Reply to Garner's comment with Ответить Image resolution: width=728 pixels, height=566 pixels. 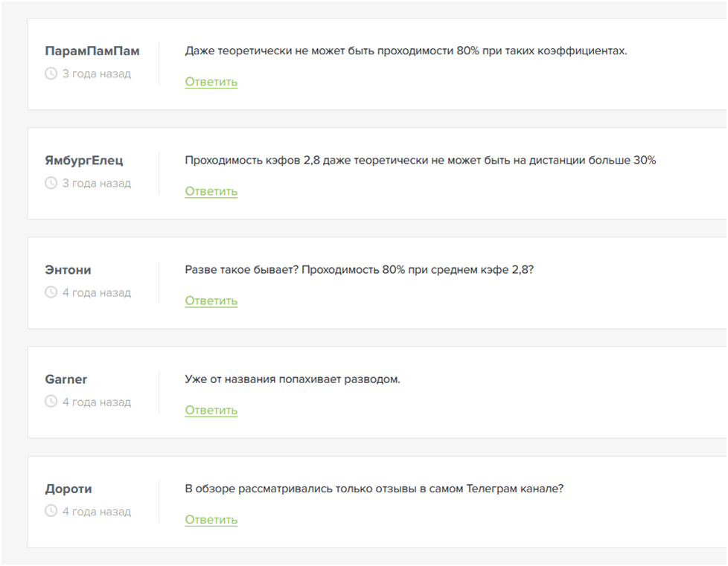[x=211, y=410]
